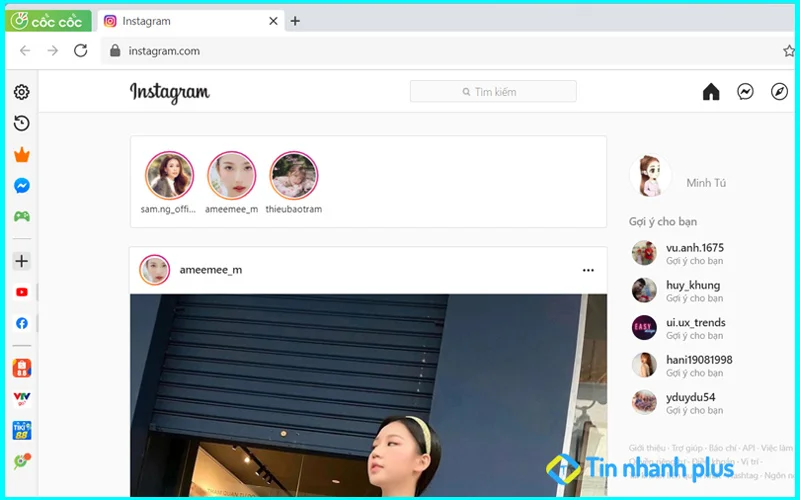Click ameemee_m username on the post
This screenshot has width=800, height=500.
coord(211,270)
